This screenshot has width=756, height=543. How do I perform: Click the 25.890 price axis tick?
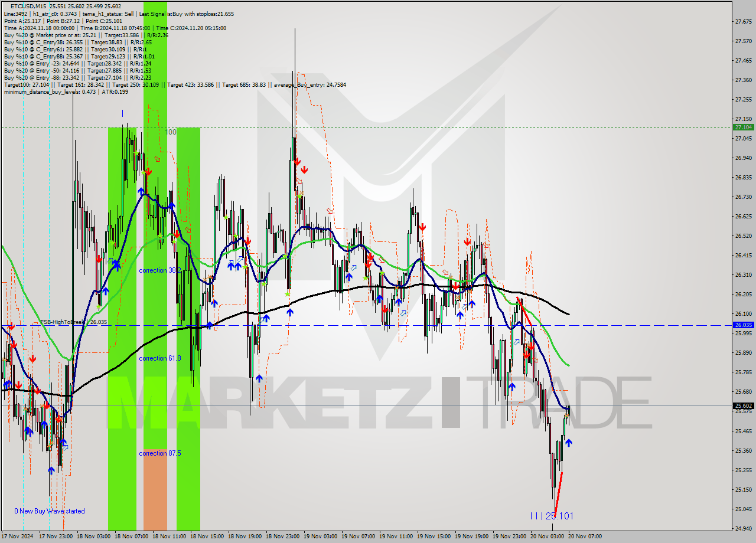tap(743, 353)
